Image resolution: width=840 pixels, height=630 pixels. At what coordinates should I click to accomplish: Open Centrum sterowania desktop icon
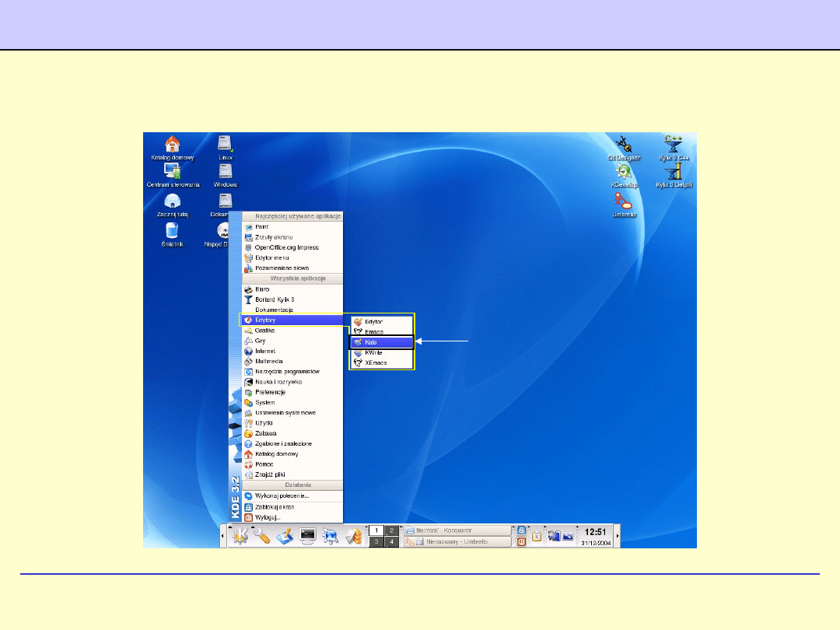point(173,173)
